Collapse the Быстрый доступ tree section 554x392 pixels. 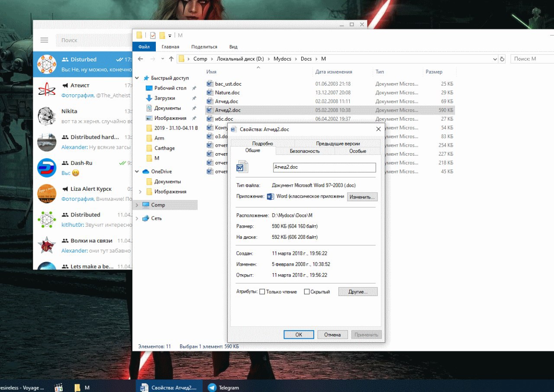(x=137, y=78)
